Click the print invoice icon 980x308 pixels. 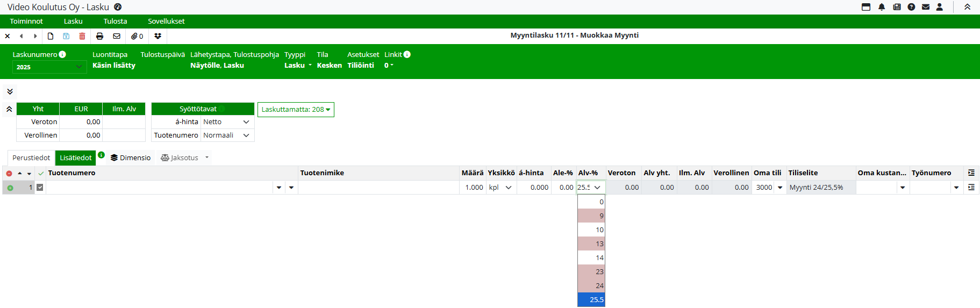[99, 36]
